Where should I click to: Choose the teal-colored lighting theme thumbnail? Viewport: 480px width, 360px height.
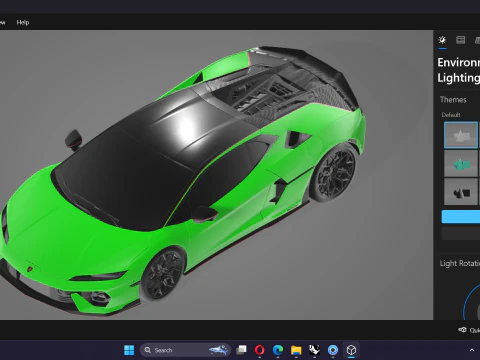click(x=461, y=163)
